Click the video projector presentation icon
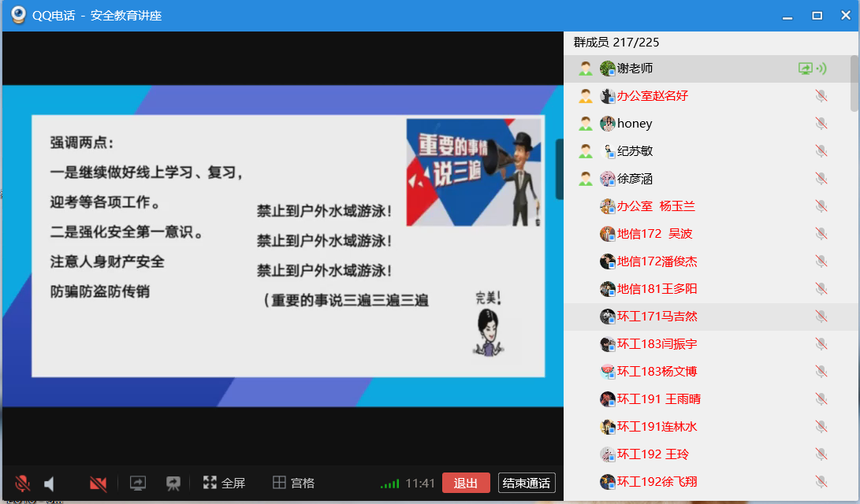The image size is (860, 504). pyautogui.click(x=173, y=483)
